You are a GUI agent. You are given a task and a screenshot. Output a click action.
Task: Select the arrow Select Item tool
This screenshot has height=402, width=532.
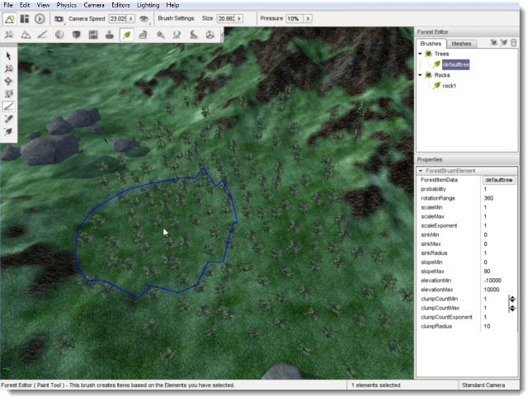(9, 56)
